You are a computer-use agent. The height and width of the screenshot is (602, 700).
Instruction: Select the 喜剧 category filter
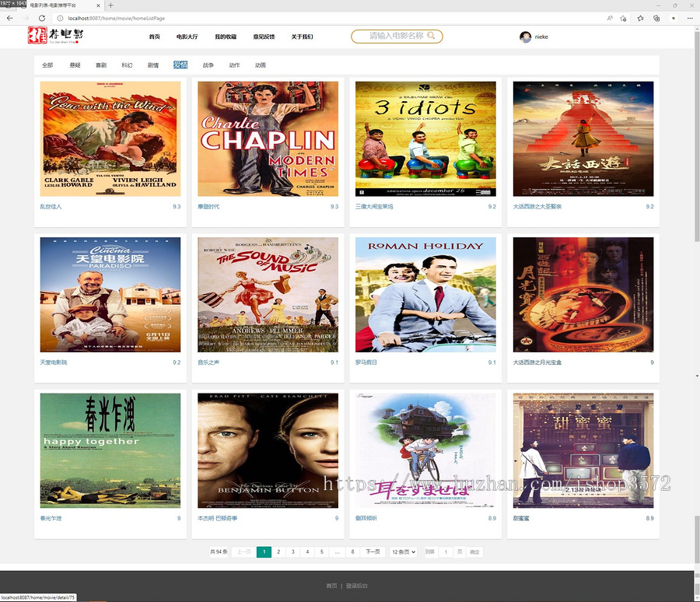pyautogui.click(x=101, y=65)
